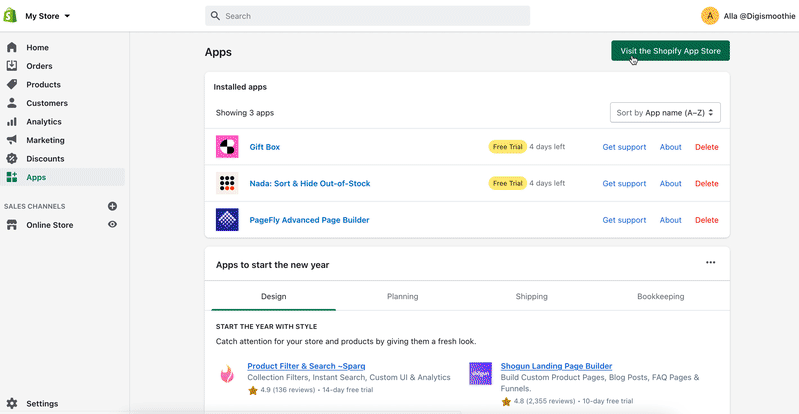Delete the PageFly app
799x414 pixels.
[707, 220]
